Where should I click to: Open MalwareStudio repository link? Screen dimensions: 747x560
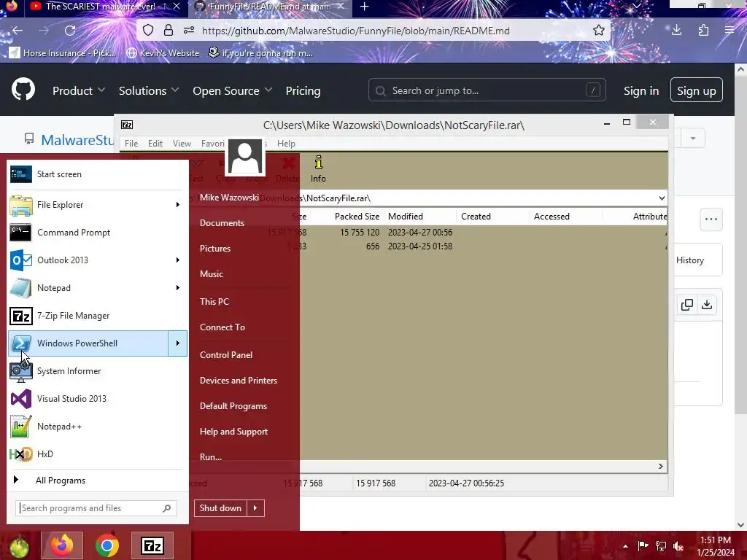pos(77,140)
